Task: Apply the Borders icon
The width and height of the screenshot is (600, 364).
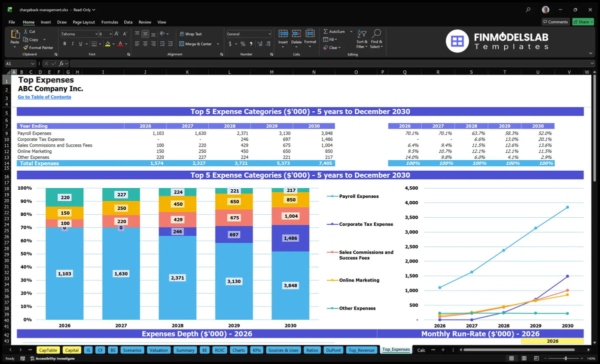Action: [94, 44]
